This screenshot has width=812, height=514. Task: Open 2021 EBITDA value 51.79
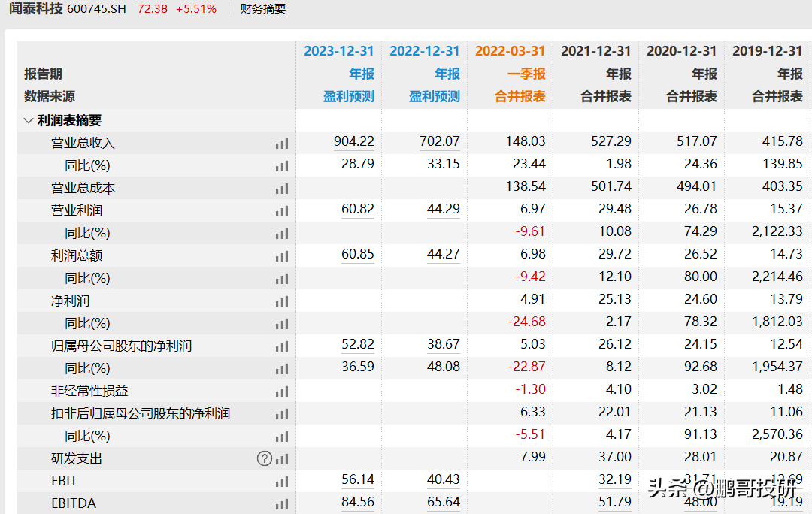click(615, 502)
